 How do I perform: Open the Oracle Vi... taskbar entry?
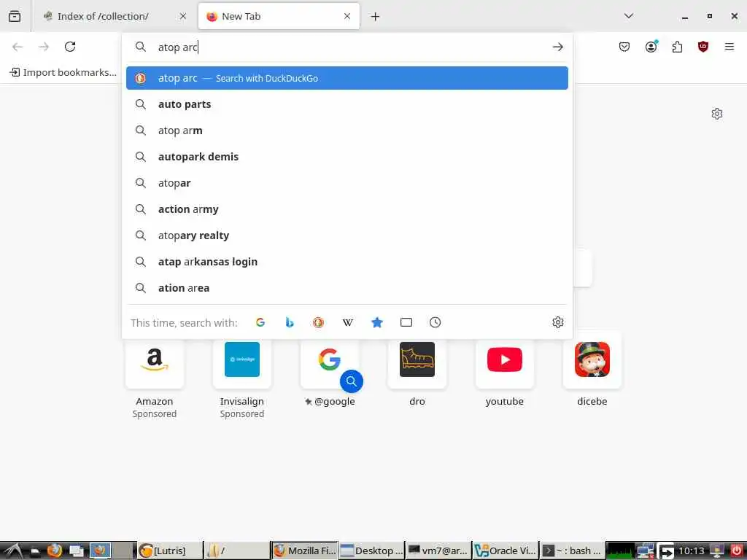(506, 551)
